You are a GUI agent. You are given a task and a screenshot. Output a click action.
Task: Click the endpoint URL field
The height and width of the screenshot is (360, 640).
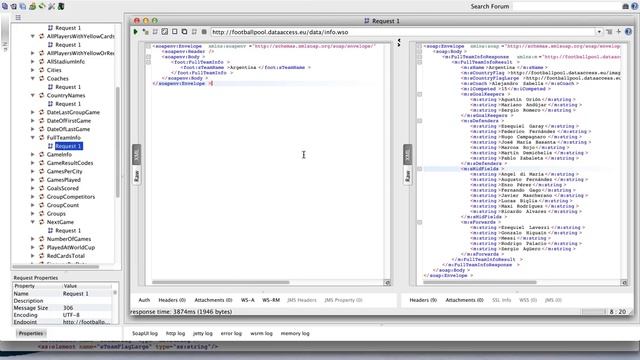(403, 32)
